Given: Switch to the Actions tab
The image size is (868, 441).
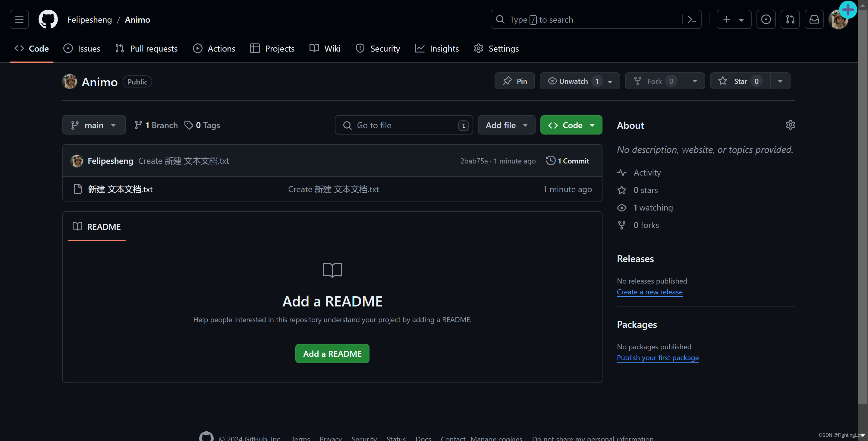Looking at the screenshot, I should [x=214, y=49].
